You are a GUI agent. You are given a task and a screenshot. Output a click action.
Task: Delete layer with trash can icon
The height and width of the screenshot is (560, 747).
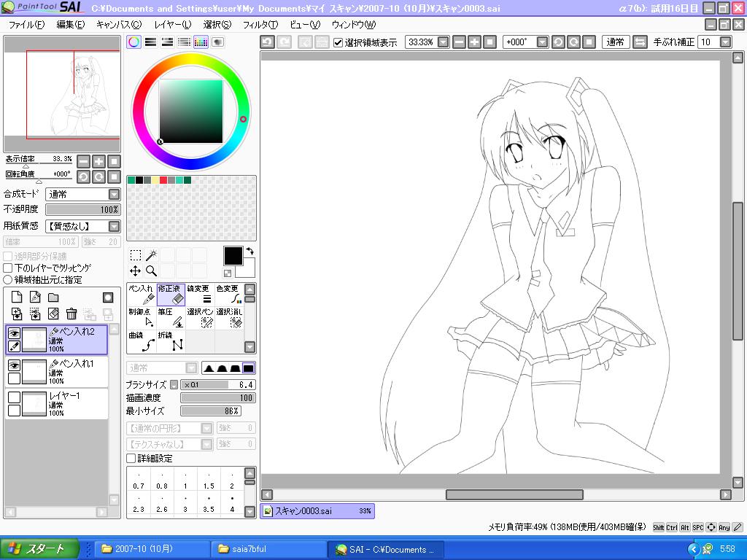tap(71, 314)
